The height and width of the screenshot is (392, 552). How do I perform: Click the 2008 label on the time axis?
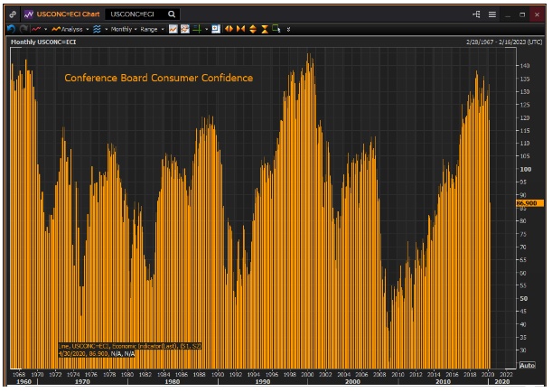379,375
